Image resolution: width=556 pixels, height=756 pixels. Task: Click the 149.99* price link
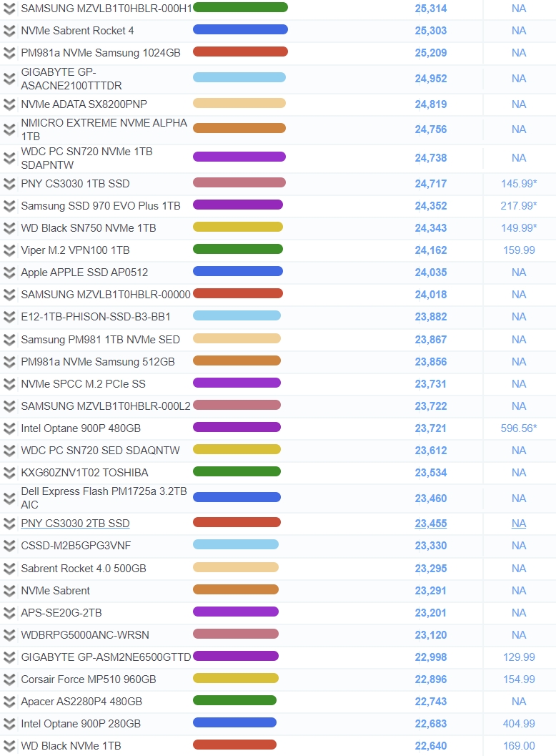519,228
